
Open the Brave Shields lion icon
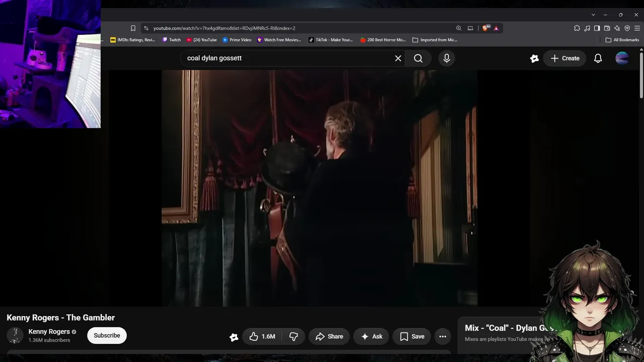485,28
